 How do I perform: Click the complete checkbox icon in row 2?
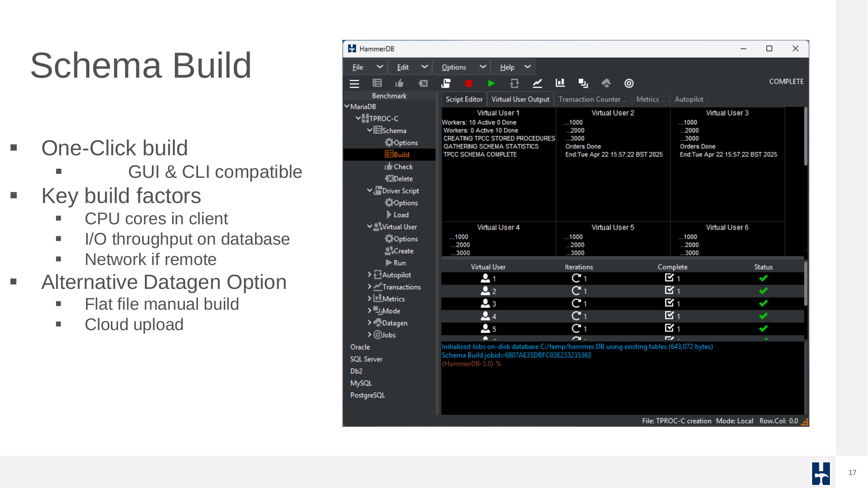[x=669, y=290]
